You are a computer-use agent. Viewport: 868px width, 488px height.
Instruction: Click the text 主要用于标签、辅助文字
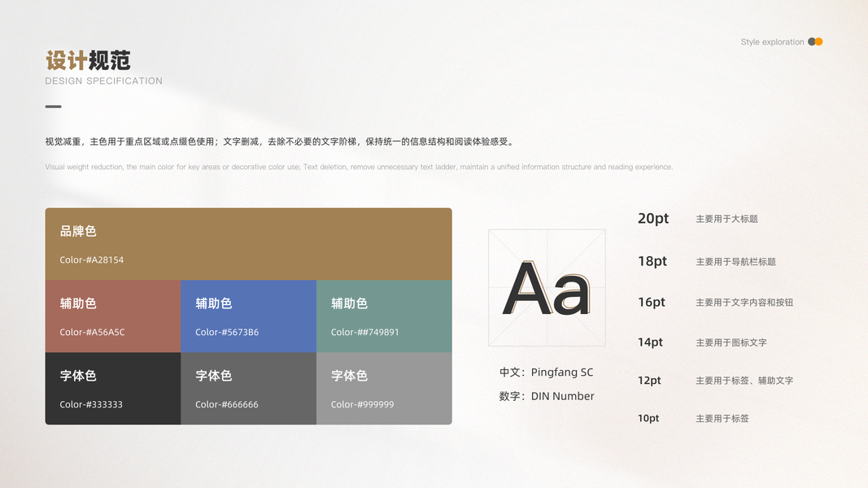(x=744, y=381)
